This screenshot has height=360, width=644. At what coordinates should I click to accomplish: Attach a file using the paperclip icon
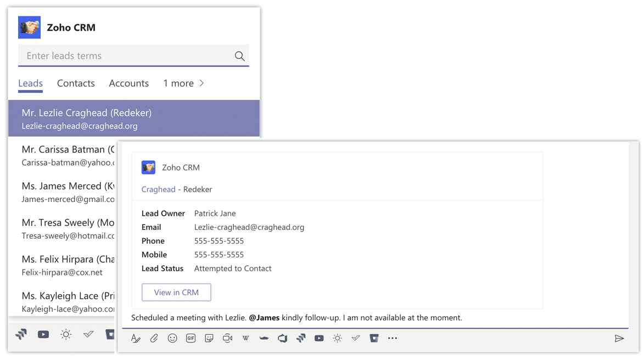(x=154, y=338)
